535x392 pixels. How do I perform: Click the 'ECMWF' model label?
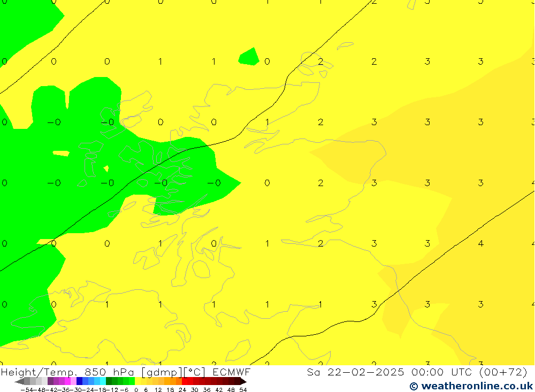tap(231, 372)
